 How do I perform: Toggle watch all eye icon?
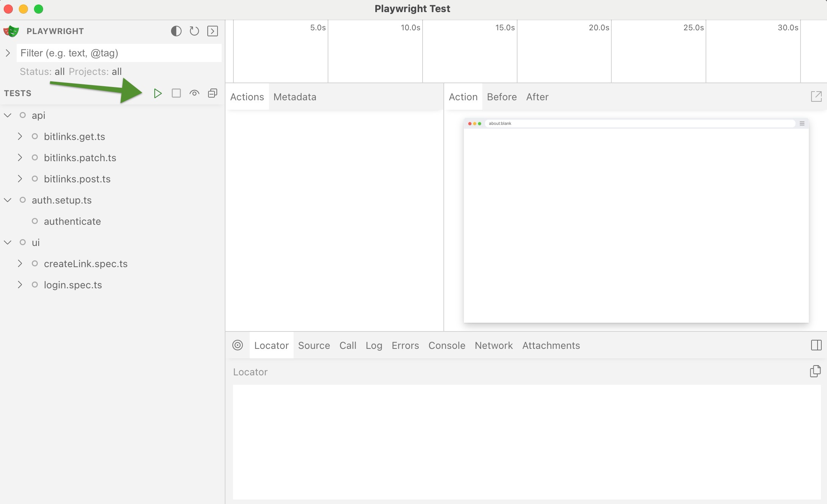coord(194,93)
